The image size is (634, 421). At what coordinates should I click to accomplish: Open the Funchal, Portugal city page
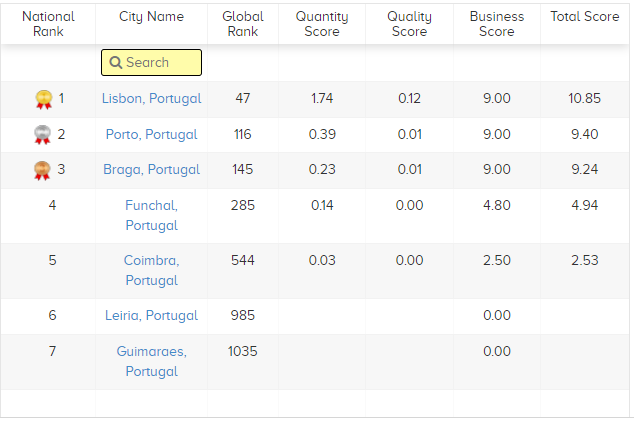[x=151, y=215]
